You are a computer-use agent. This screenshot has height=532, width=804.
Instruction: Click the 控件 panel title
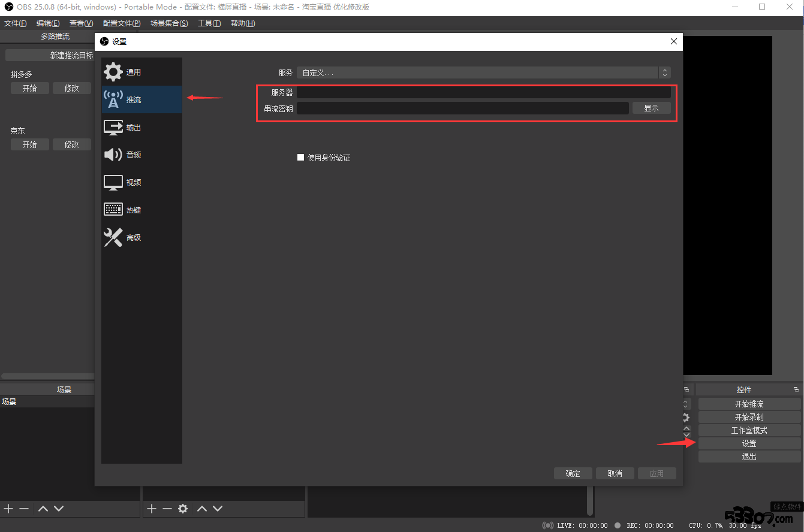pyautogui.click(x=744, y=389)
